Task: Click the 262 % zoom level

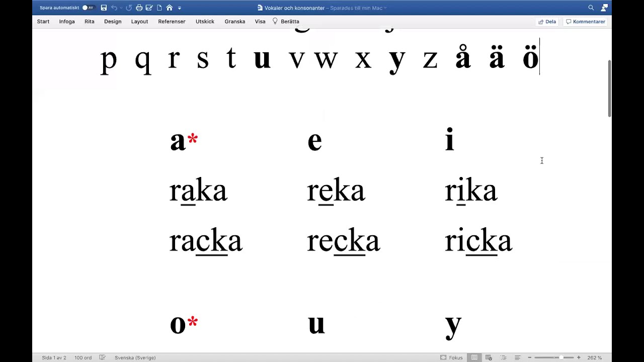Action: click(x=594, y=357)
